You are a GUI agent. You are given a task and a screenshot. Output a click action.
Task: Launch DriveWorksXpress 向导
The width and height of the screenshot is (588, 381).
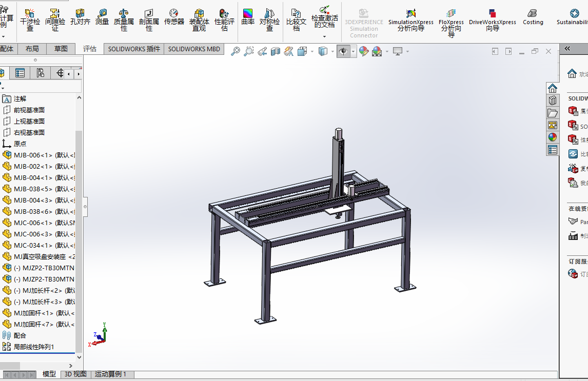(493, 20)
